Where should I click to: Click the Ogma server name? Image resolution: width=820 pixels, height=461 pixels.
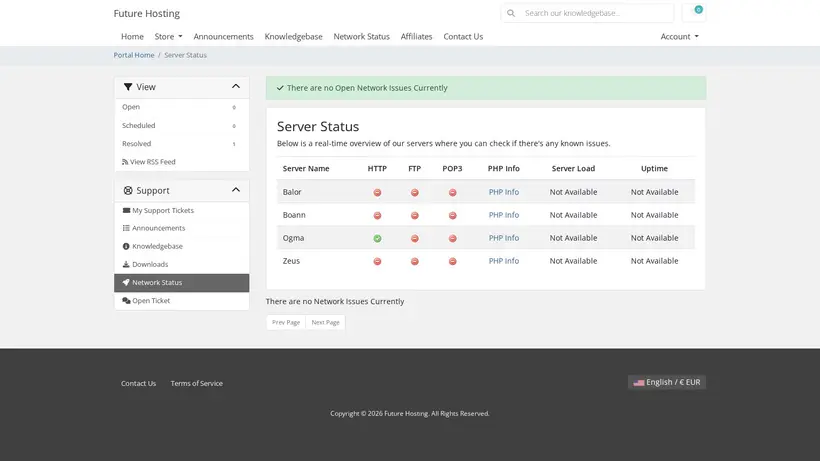293,238
